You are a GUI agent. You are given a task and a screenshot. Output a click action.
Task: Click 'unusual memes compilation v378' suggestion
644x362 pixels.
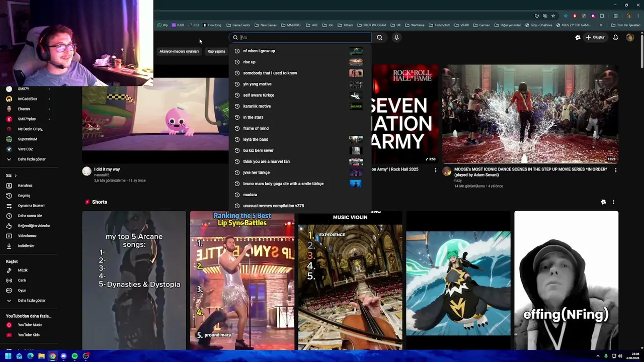pos(300,206)
